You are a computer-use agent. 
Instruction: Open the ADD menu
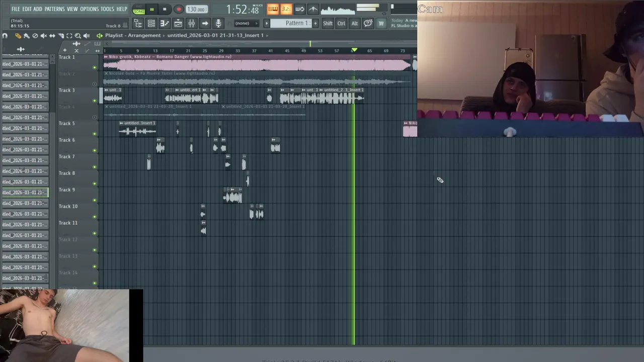[x=38, y=9]
